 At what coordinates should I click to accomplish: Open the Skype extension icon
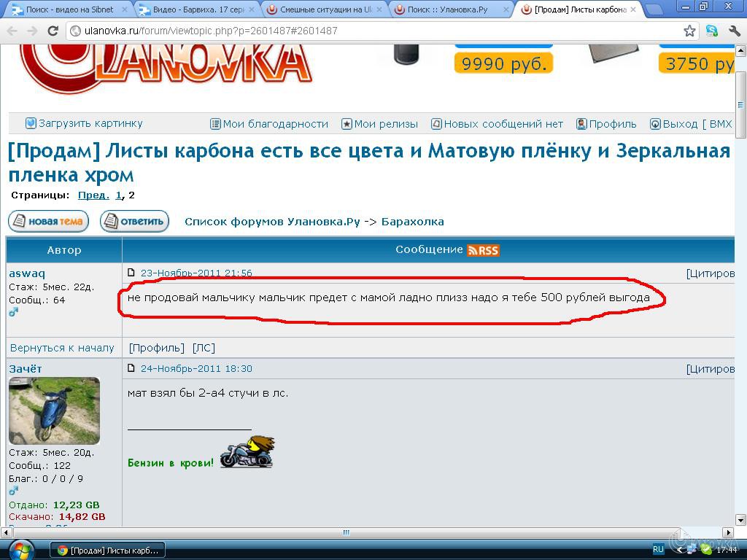click(712, 31)
